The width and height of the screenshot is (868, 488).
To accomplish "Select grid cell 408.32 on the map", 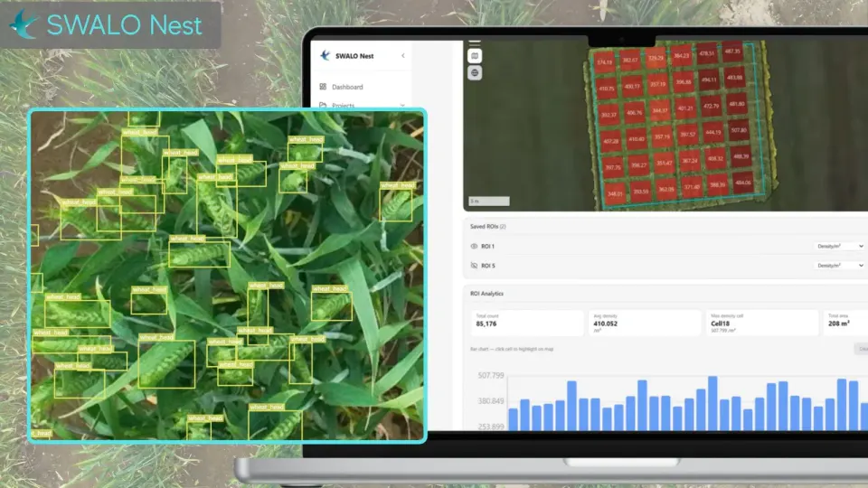I will coord(716,159).
